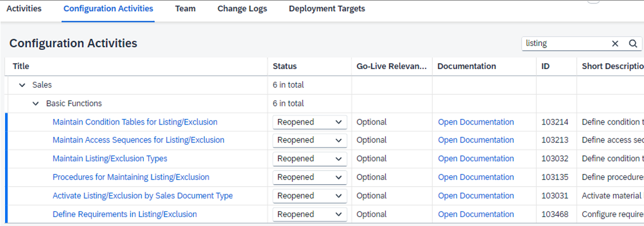Open Documentation for activity 103468

coord(476,214)
